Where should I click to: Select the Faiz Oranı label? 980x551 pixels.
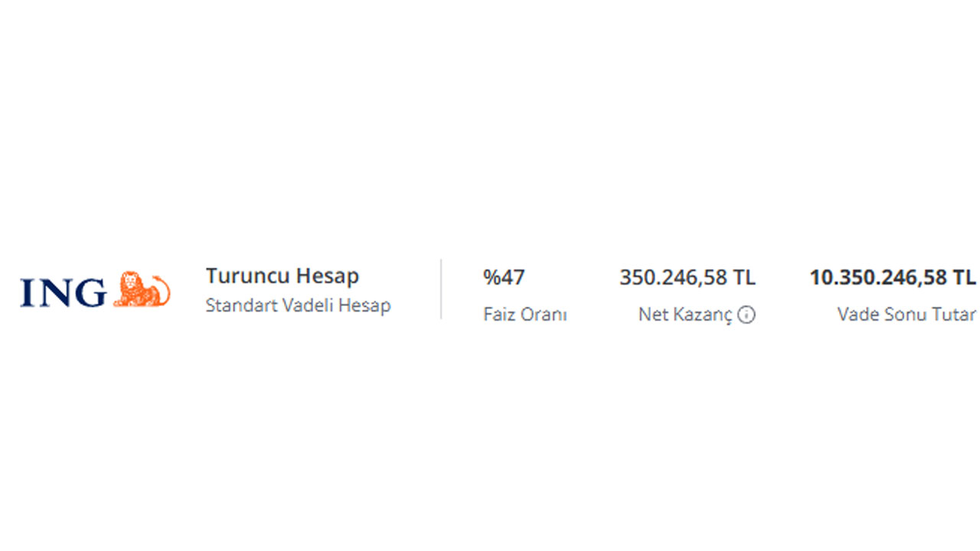tap(525, 315)
